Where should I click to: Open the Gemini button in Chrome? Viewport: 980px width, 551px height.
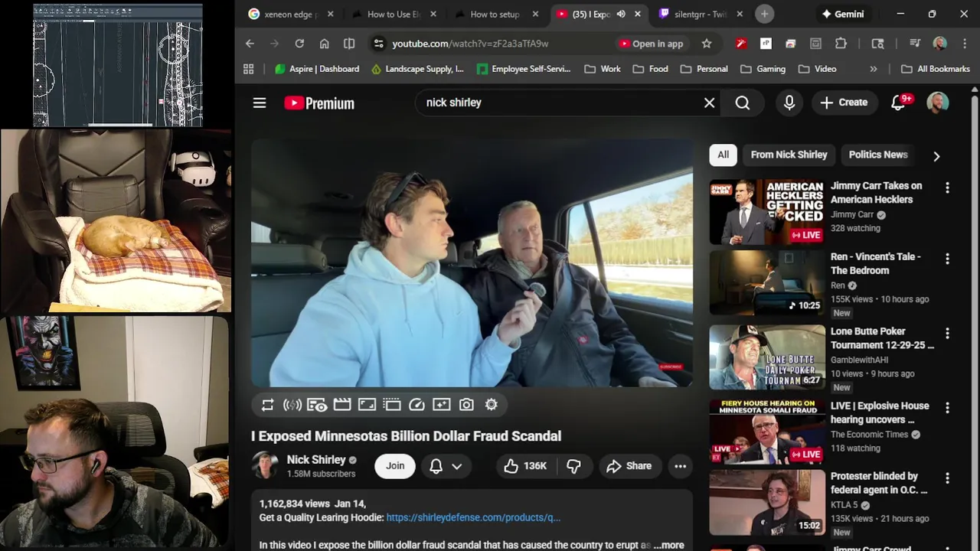point(842,14)
